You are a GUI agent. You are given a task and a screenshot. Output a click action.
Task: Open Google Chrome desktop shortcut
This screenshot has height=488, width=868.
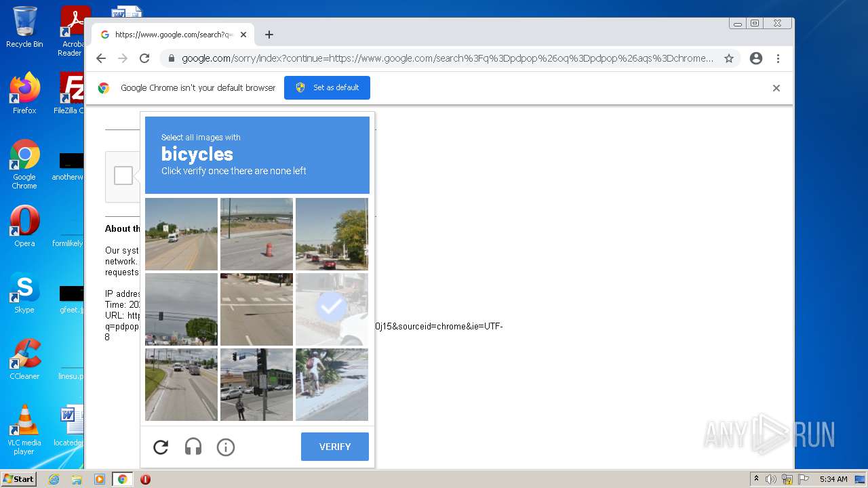click(x=24, y=165)
